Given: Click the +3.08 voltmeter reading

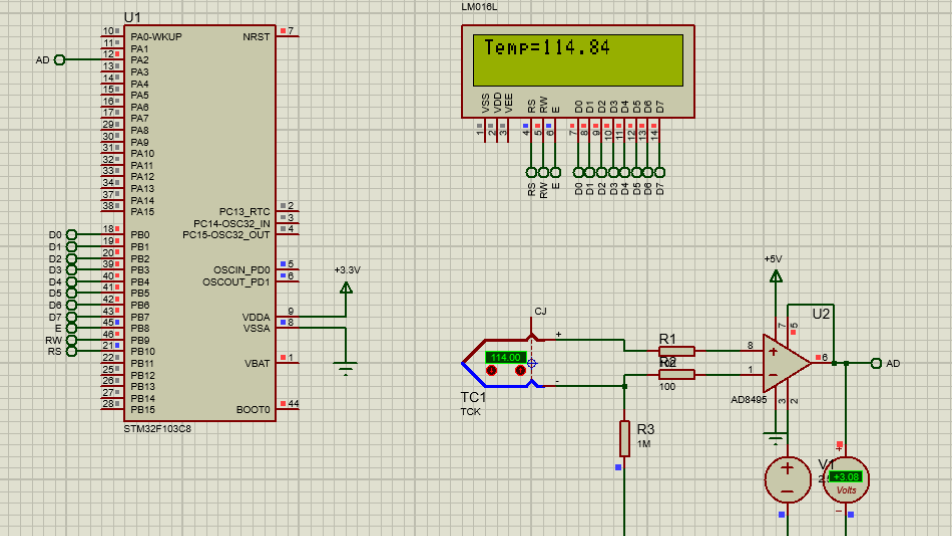Looking at the screenshot, I should [x=846, y=477].
